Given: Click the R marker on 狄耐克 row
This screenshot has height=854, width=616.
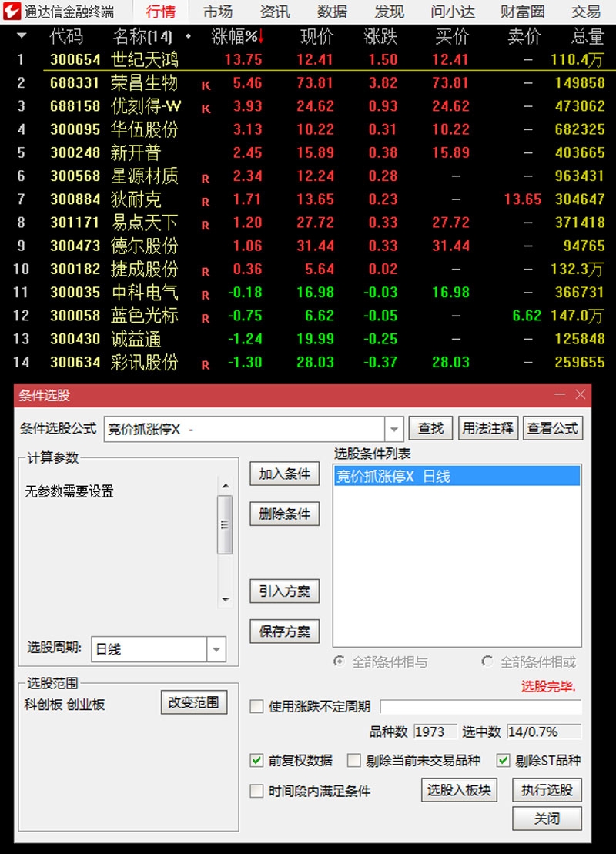Looking at the screenshot, I should [x=206, y=202].
